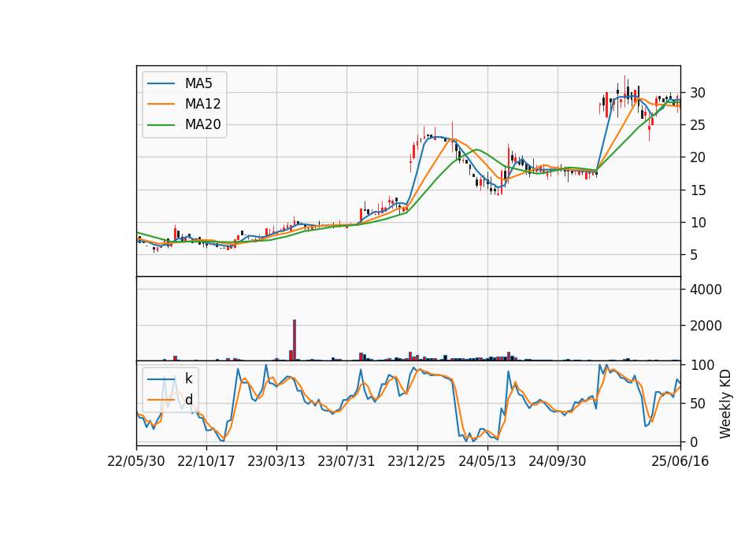Click the 24/09/30 date tick label

click(558, 461)
